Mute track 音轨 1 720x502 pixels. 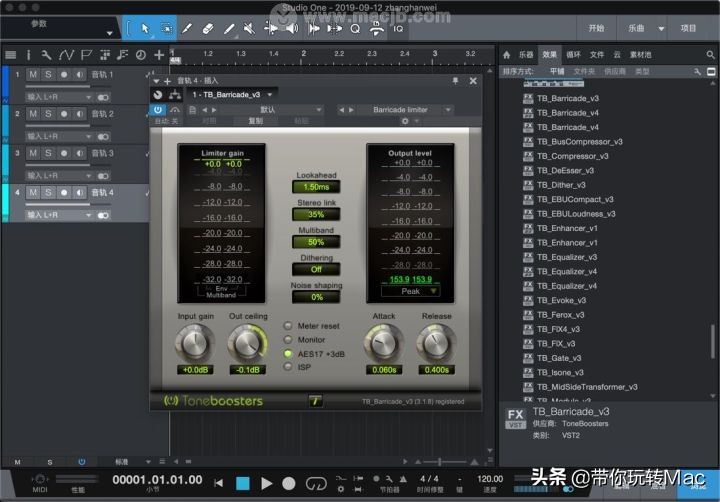coord(33,75)
